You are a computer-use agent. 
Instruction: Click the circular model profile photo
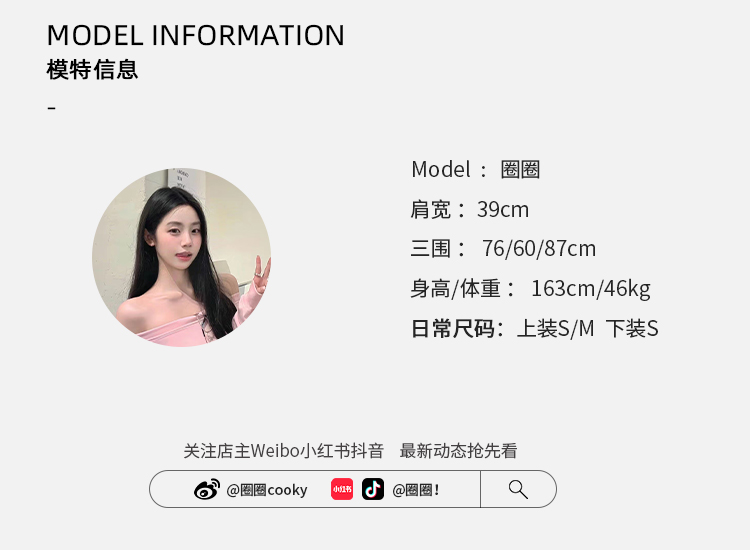tap(181, 257)
